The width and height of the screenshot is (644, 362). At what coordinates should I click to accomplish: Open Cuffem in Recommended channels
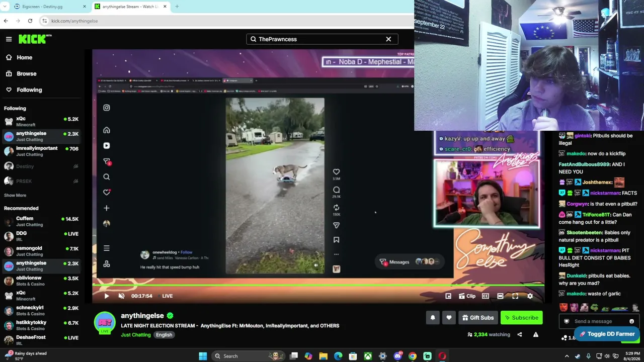(x=41, y=222)
